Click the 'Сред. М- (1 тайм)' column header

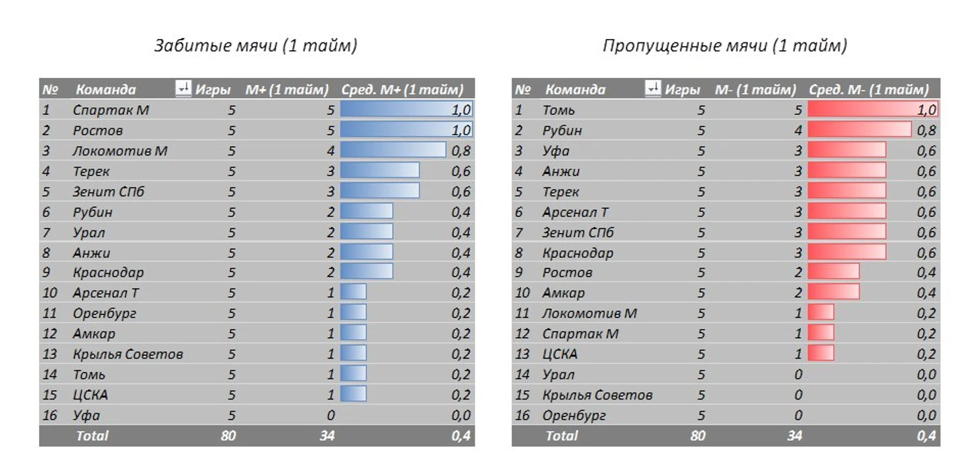(x=869, y=89)
